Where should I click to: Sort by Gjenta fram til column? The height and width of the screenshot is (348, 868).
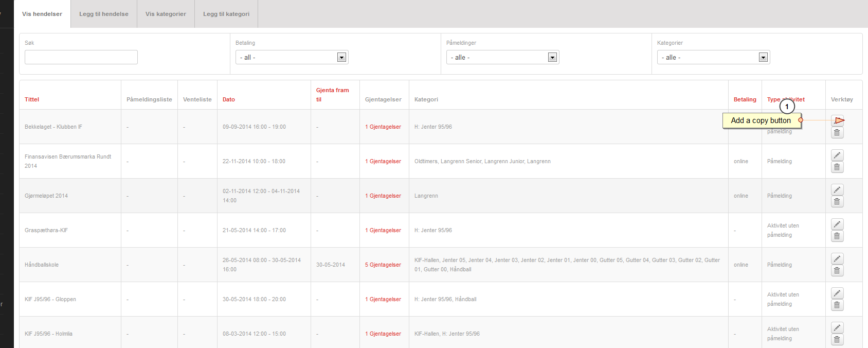click(332, 95)
